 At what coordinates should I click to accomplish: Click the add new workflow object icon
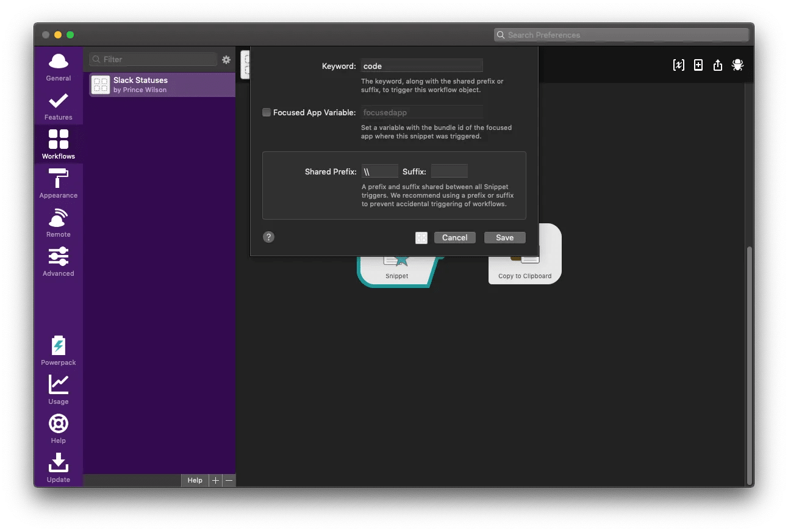coord(698,65)
